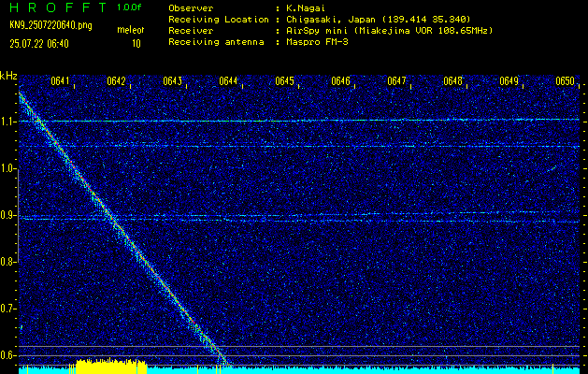Click the 0.9 frequency axis label
The width and height of the screenshot is (588, 374).
[x=7, y=215]
